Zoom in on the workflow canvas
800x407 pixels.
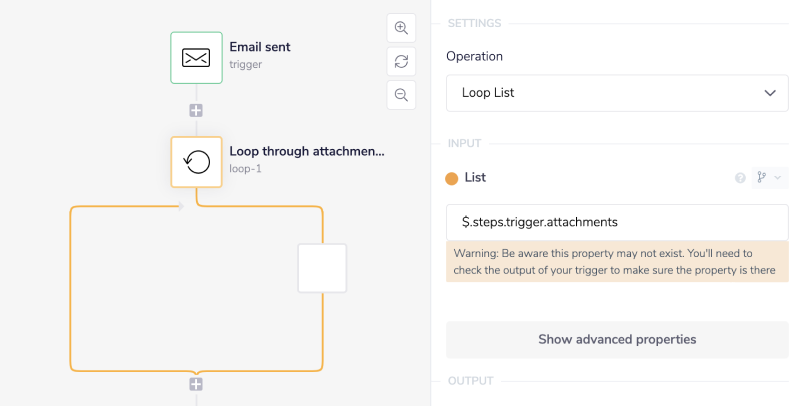click(x=401, y=28)
